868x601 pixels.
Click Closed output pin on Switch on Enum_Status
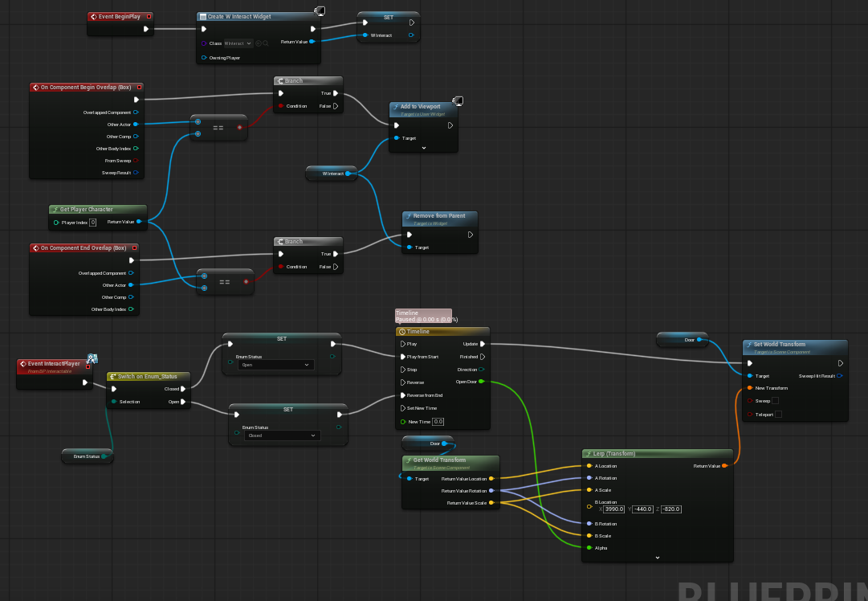pos(183,389)
